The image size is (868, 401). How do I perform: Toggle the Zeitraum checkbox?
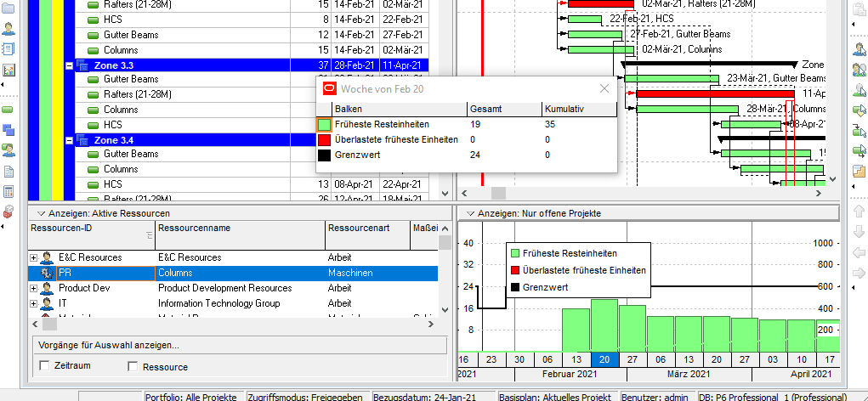click(x=45, y=365)
